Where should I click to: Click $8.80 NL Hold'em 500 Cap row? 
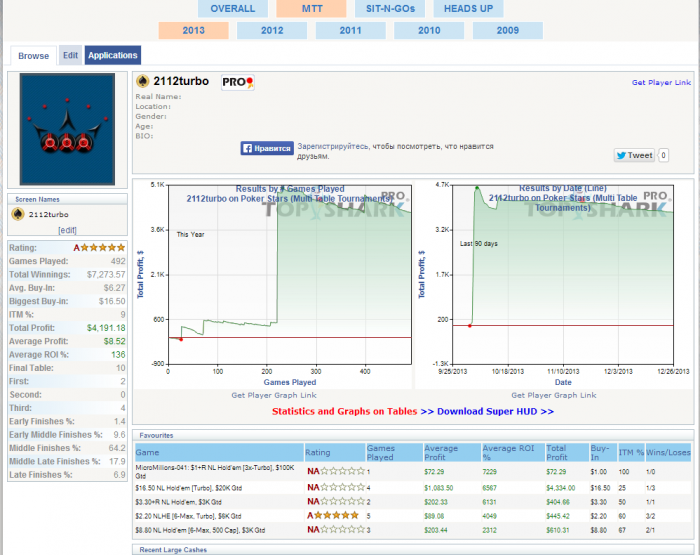(200, 530)
